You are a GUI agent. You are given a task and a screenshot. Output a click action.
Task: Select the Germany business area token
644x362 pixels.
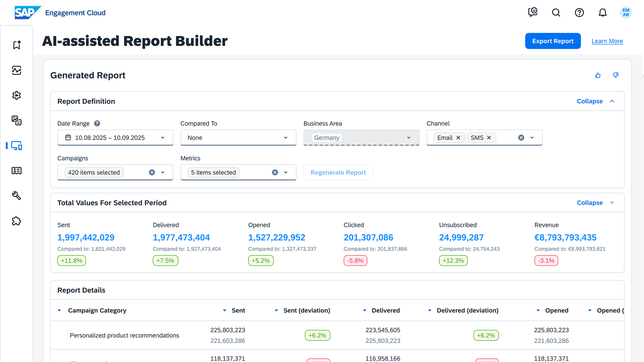(327, 138)
